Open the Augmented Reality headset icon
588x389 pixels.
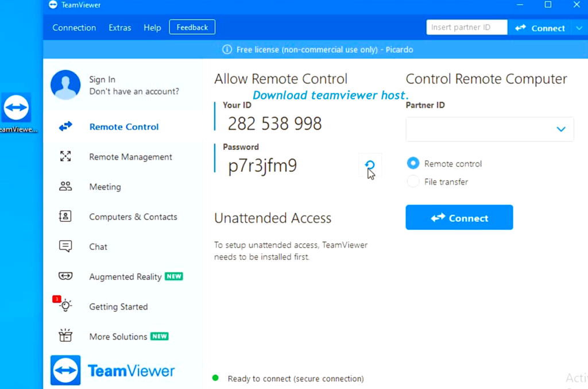65,276
